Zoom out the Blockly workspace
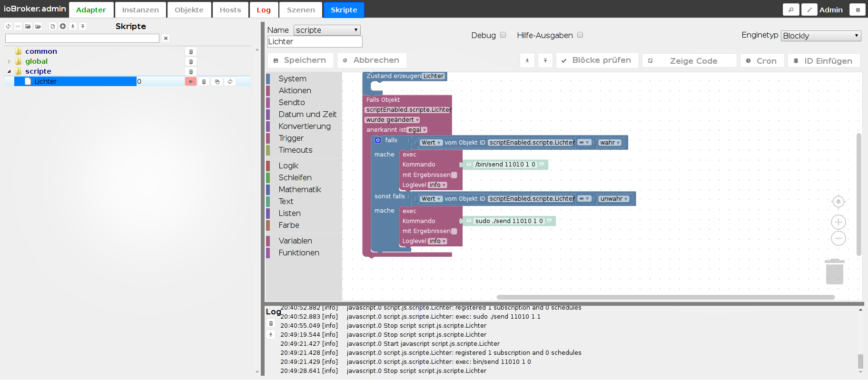The width and height of the screenshot is (868, 380). 838,238
